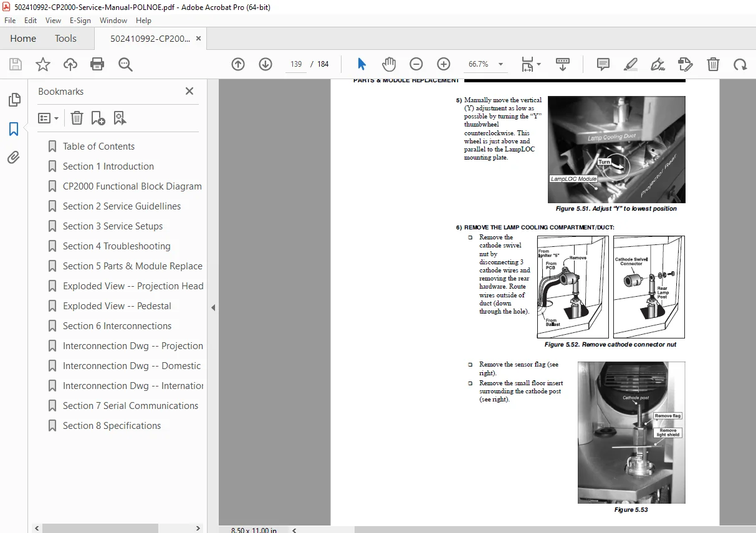Open Interconnection Dwg -- International bookmark
Screen dimensions: 756x533
[x=133, y=386]
